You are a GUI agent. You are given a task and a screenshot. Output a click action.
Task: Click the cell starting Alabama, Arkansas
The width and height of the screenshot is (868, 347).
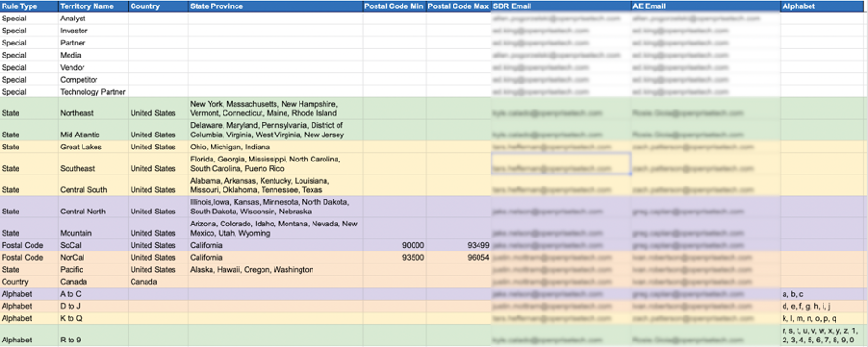pos(275,186)
